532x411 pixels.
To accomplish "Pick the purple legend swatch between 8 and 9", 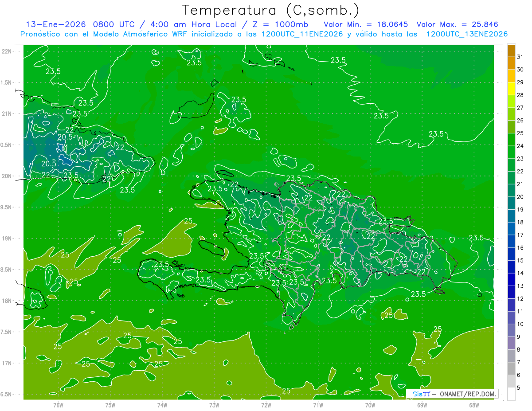I will pos(511,344).
